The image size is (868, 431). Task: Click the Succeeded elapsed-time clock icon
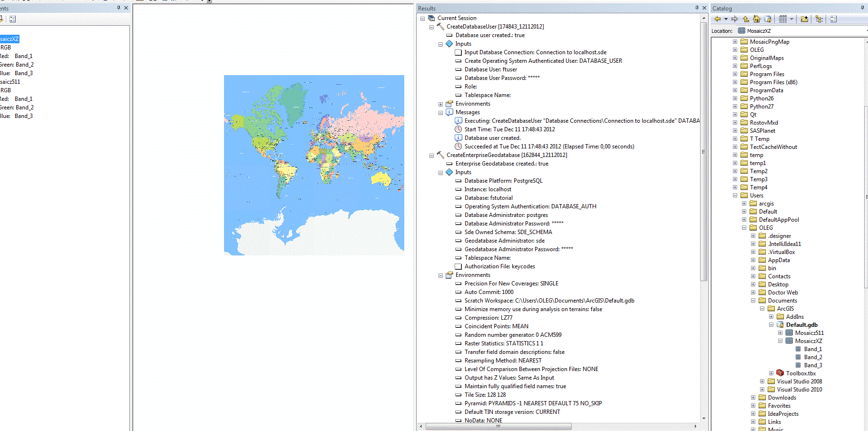pyautogui.click(x=458, y=147)
